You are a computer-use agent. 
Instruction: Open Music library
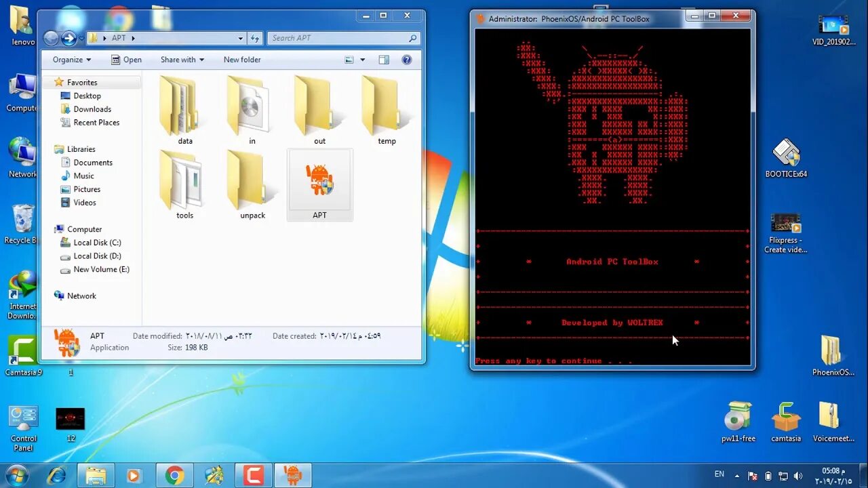(x=83, y=176)
